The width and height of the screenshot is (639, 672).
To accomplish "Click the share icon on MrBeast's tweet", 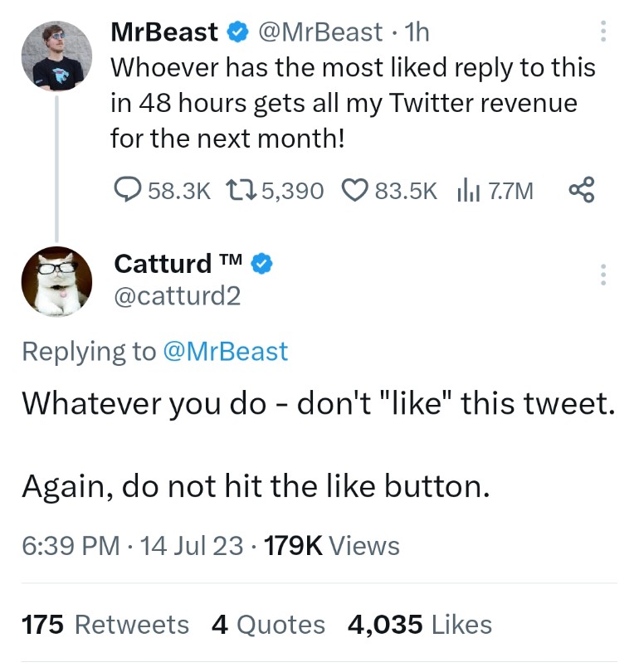I will pos(581,192).
